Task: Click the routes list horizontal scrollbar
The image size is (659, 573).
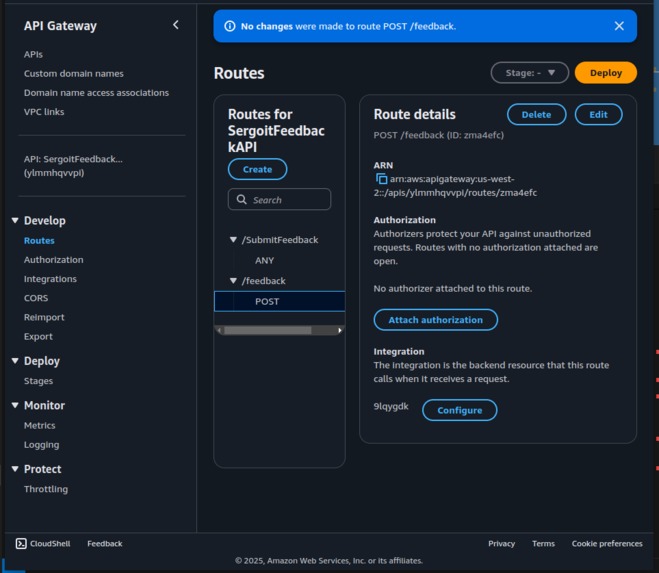Action: [x=268, y=330]
